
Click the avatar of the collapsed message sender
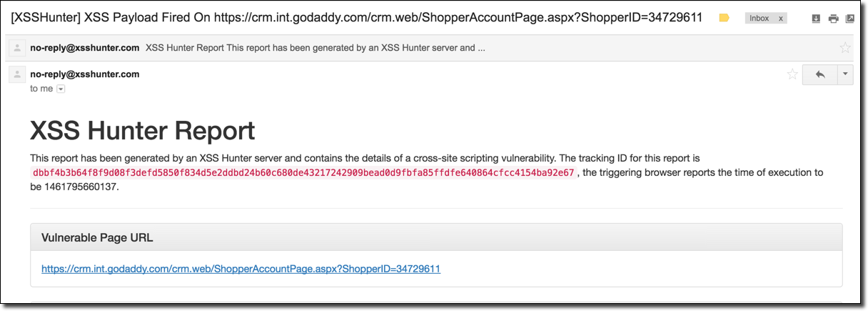pyautogui.click(x=16, y=48)
